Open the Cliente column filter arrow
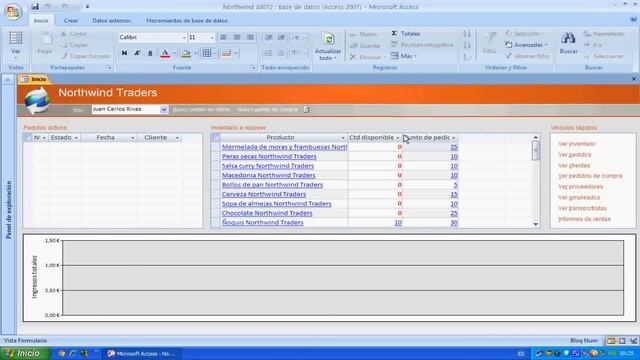The height and width of the screenshot is (360, 640). 177,138
